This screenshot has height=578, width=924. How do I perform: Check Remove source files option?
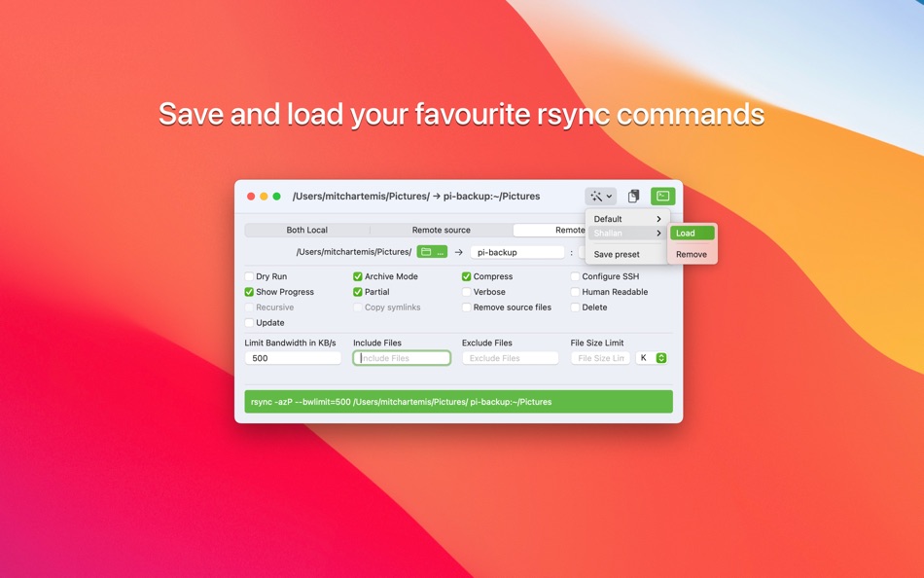click(466, 307)
